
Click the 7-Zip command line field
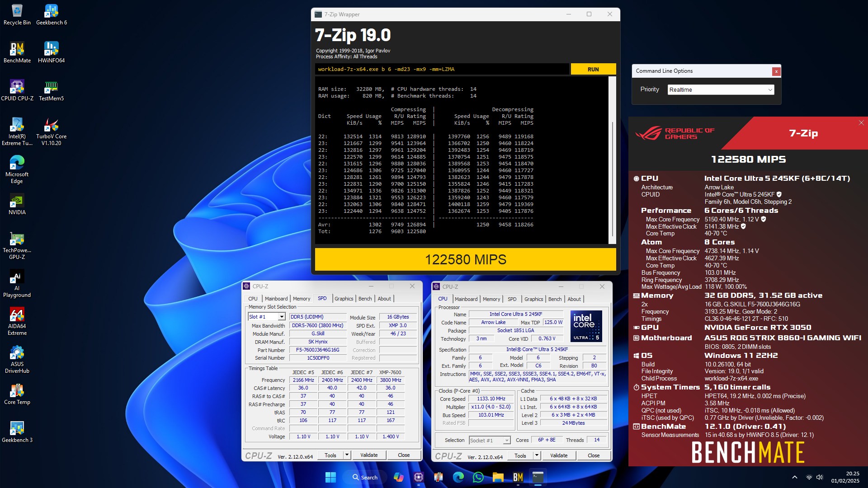pos(442,69)
